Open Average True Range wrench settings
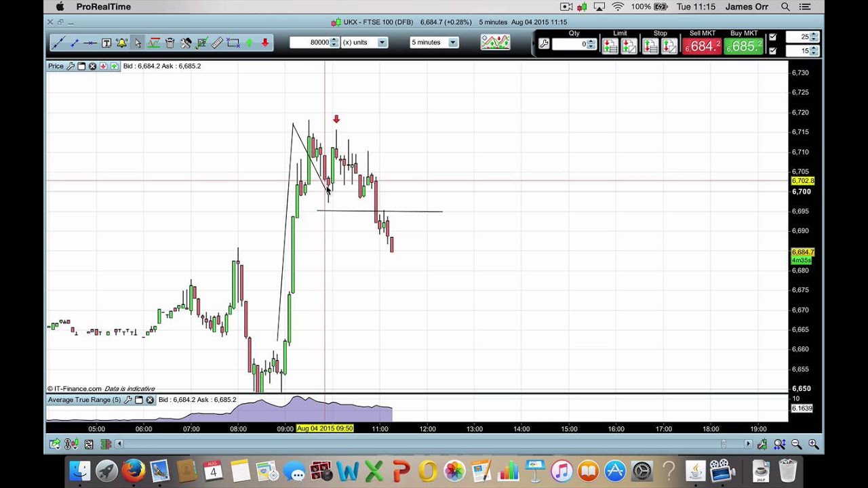Image resolution: width=868 pixels, height=488 pixels. 127,400
